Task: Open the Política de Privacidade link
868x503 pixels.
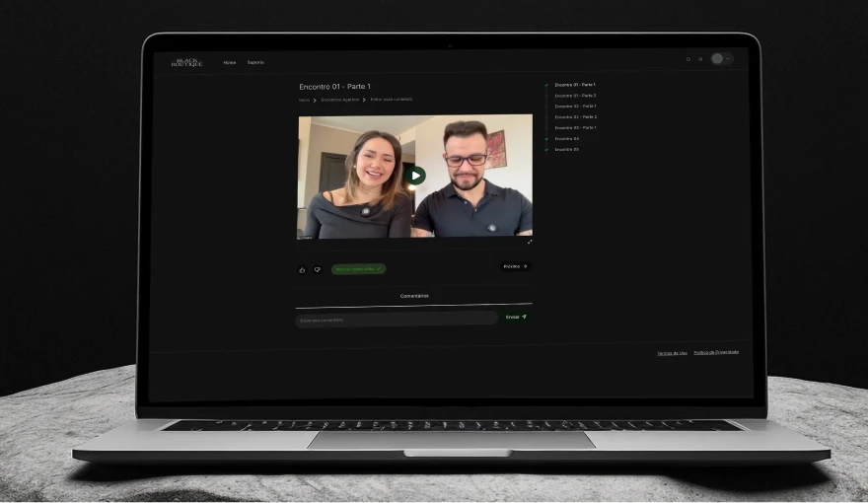Action: click(x=716, y=352)
